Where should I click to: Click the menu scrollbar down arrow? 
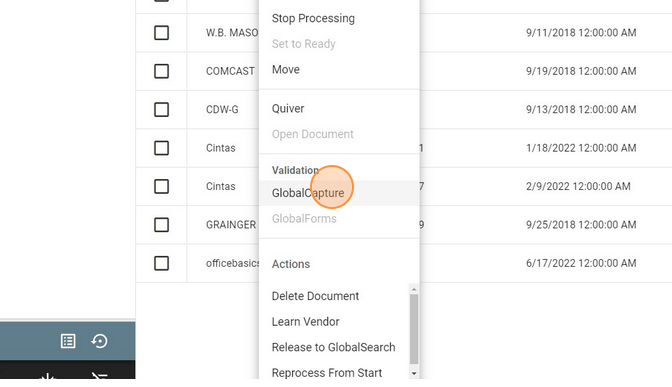click(x=414, y=373)
